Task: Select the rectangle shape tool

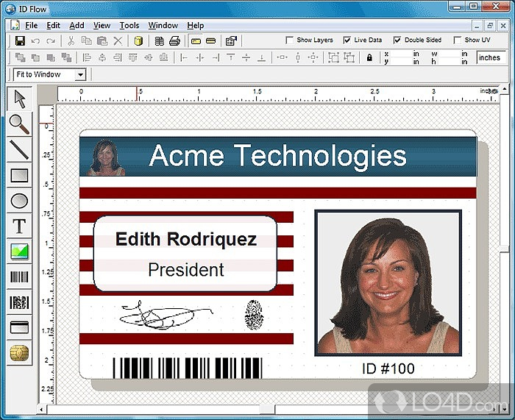Action: pos(19,175)
